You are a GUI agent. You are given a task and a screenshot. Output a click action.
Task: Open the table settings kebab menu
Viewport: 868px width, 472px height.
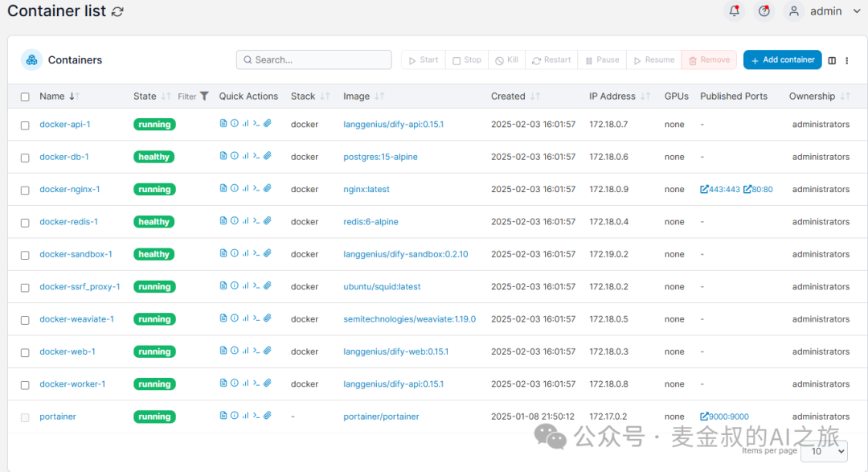coord(846,60)
